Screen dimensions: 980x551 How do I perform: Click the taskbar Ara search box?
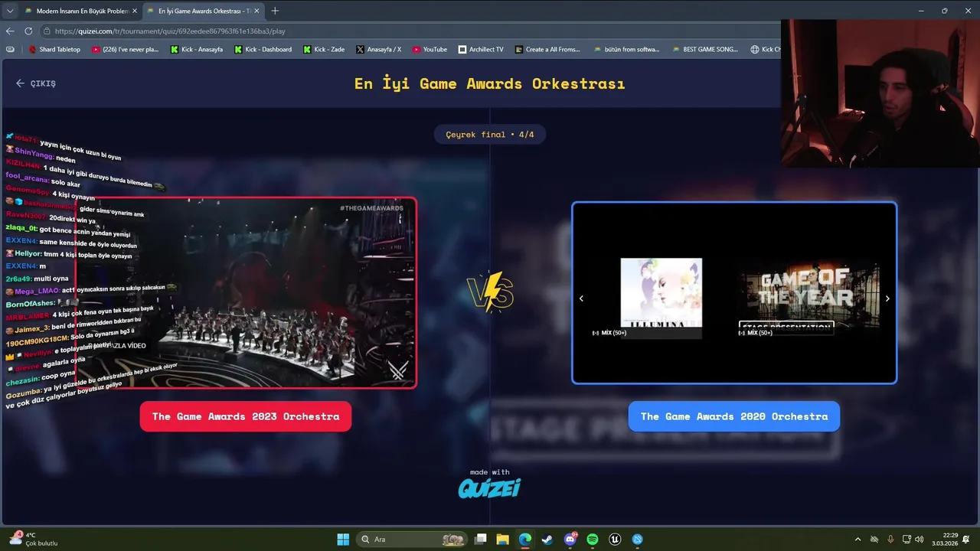tap(413, 540)
